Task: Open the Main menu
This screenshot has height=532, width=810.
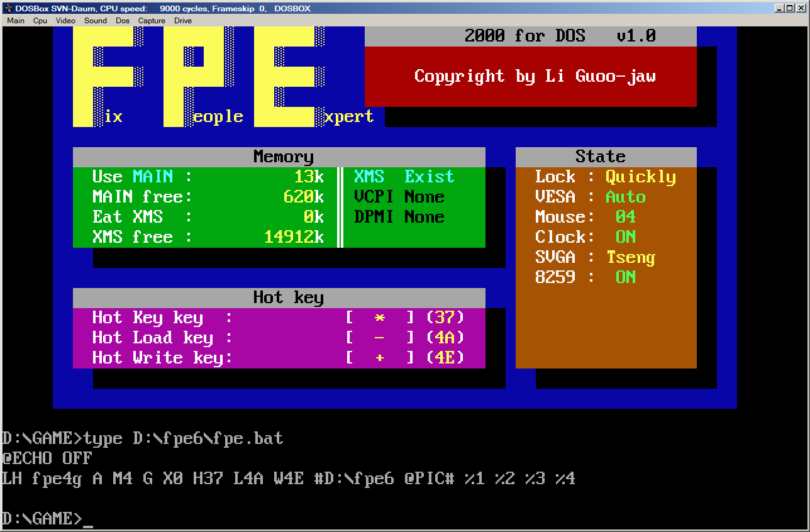Action: 16,21
